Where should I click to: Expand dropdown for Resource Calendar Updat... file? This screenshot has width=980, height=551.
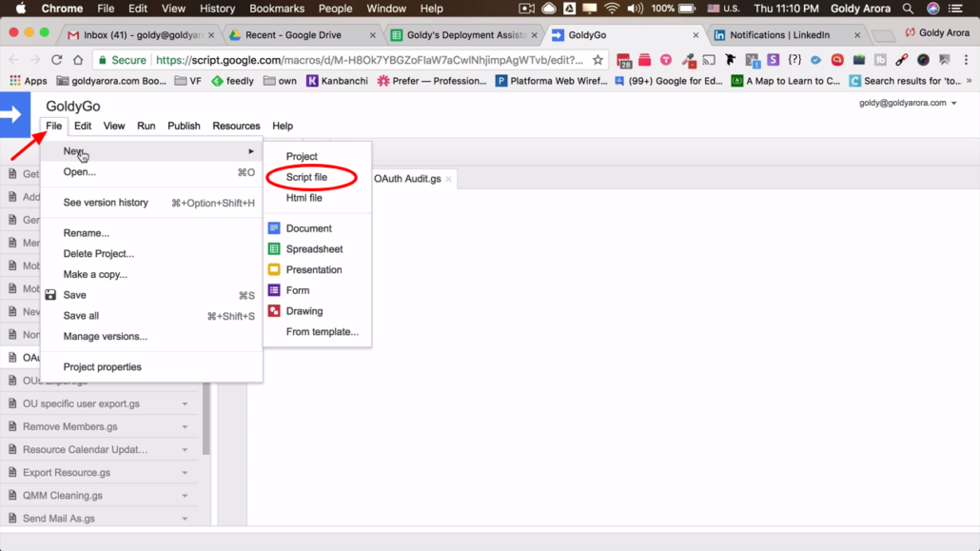pos(185,450)
